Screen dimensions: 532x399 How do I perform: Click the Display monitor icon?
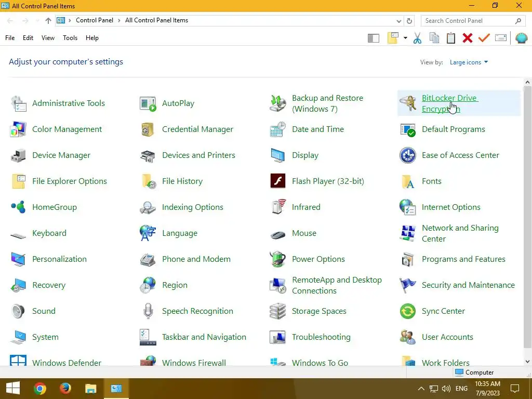tap(278, 155)
